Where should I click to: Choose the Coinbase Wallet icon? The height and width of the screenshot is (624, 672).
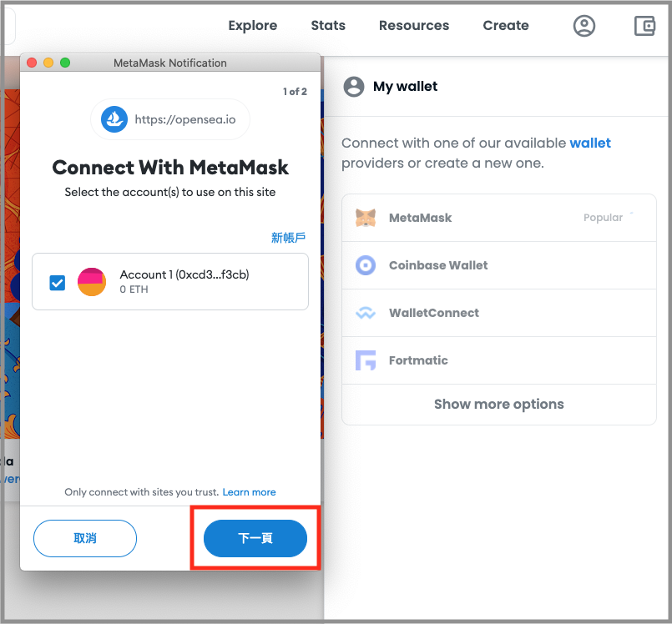[366, 265]
